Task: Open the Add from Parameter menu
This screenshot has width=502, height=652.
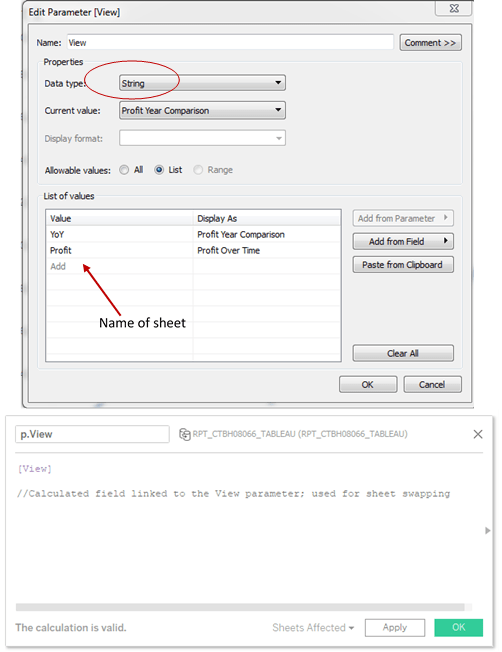Action: (403, 218)
